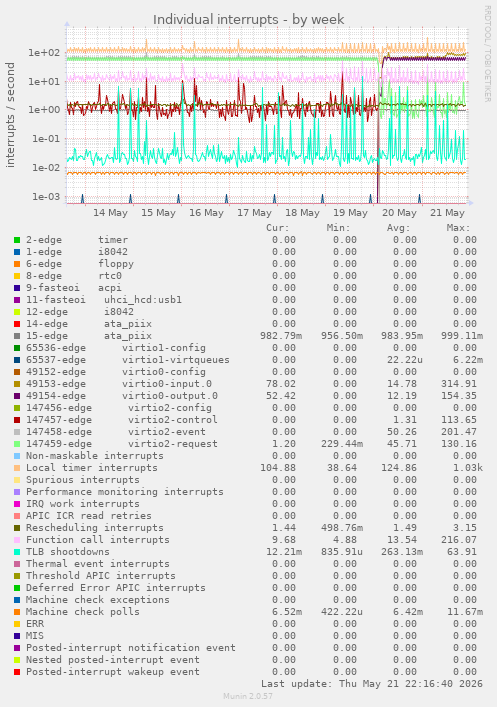Click the purple virtio0-output.0 legend square

[17, 396]
